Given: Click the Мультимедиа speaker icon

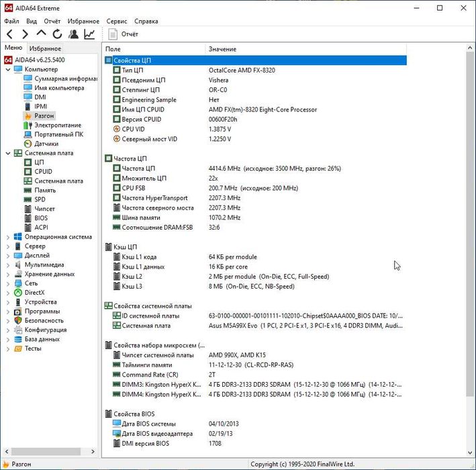Looking at the screenshot, I should (x=18, y=265).
